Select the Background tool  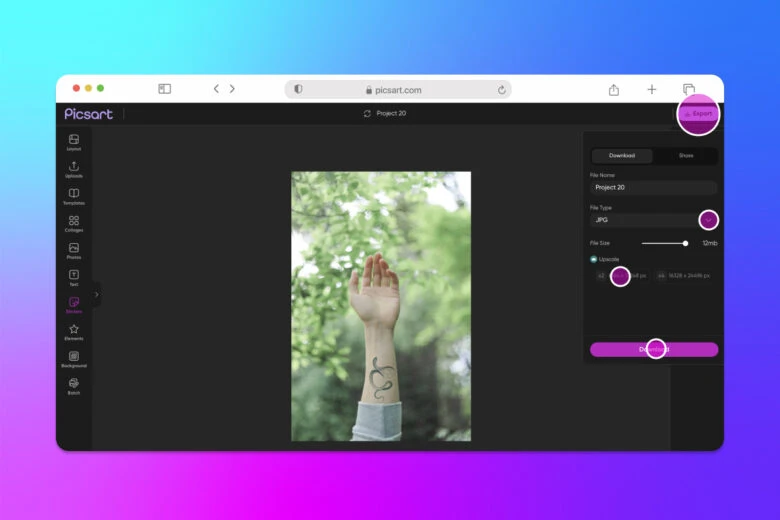tap(74, 357)
